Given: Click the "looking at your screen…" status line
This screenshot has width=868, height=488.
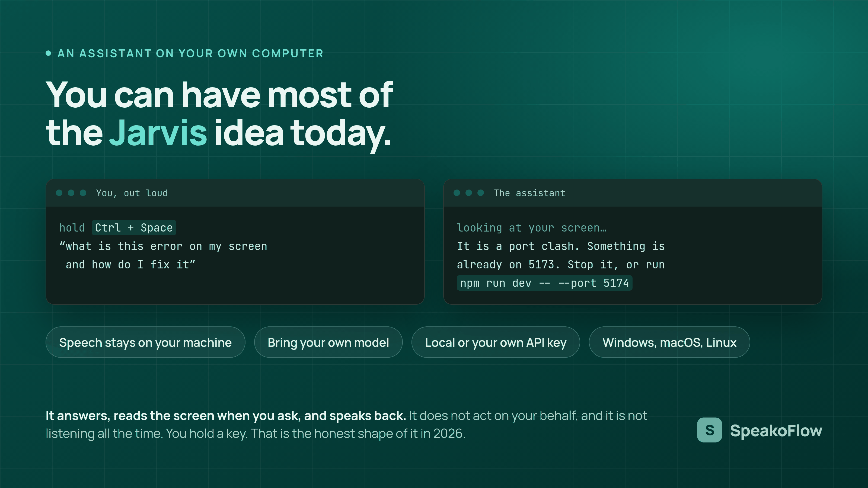Looking at the screenshot, I should pos(531,228).
